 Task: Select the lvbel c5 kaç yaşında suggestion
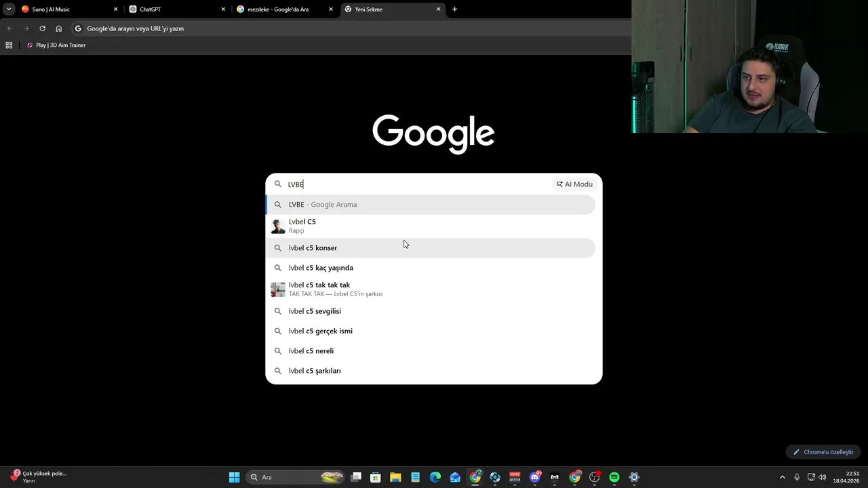click(431, 268)
